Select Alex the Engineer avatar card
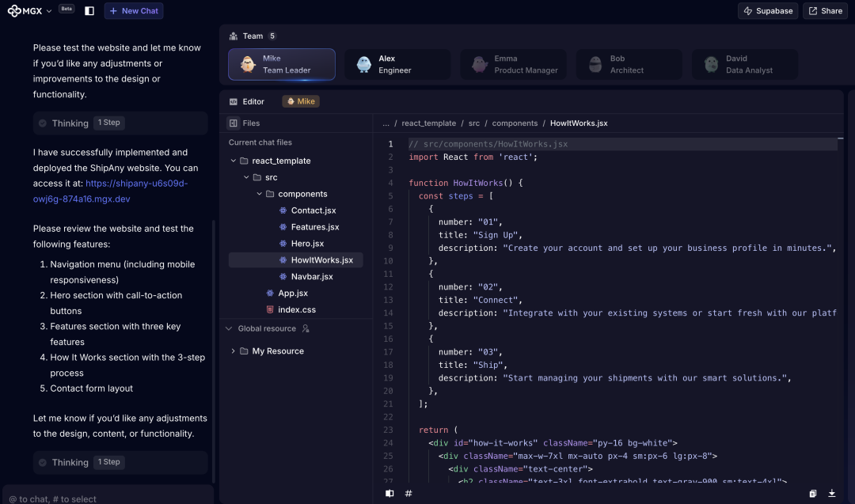The height and width of the screenshot is (504, 855). [x=397, y=65]
